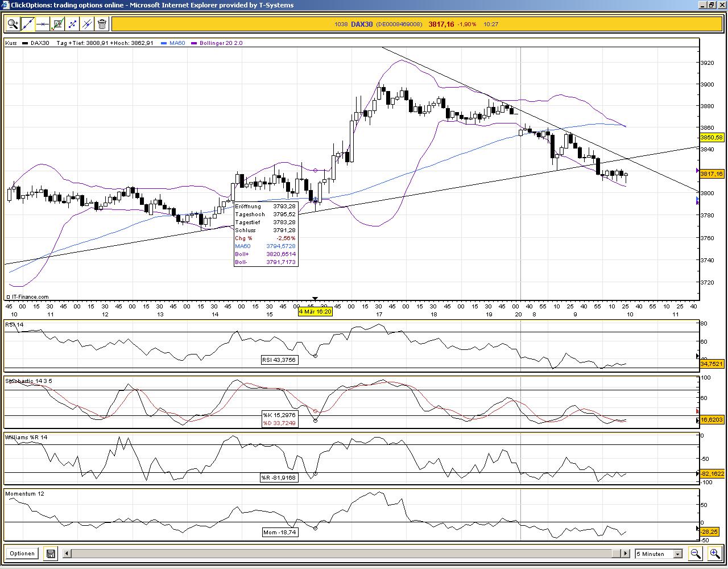This screenshot has width=728, height=569.
Task: Click the DAX30 legend label in chart
Action: click(40, 43)
